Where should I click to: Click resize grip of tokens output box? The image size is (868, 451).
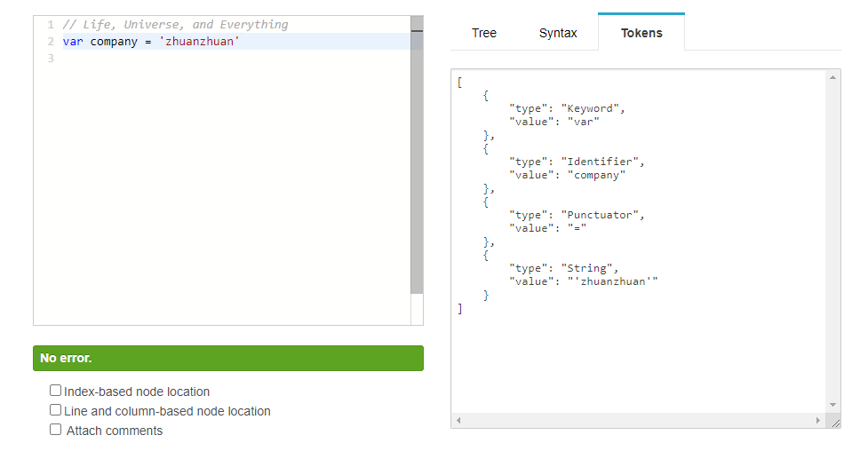[x=834, y=423]
